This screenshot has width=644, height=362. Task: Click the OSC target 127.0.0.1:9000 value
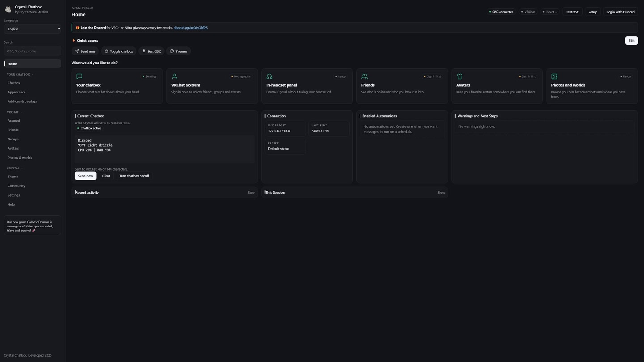tap(279, 131)
